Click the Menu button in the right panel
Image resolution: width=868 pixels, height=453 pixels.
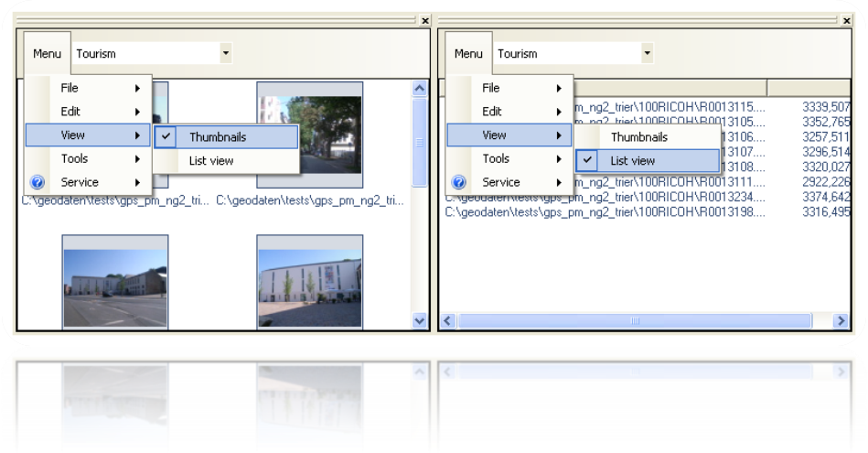(x=468, y=54)
